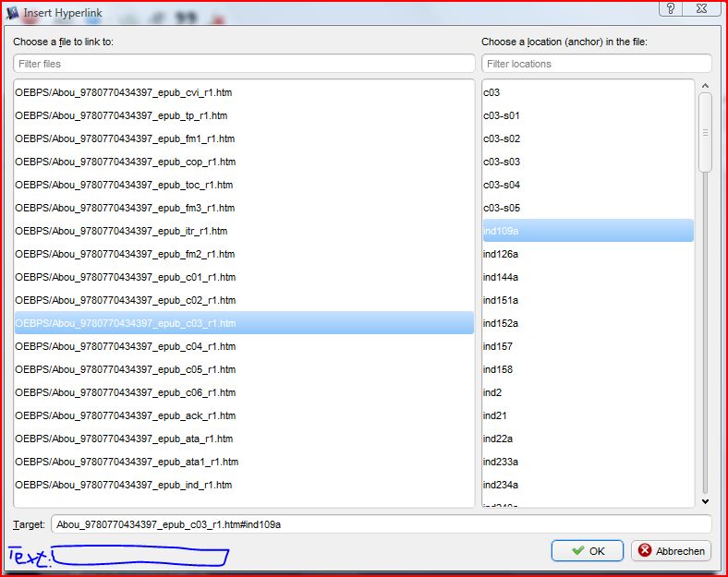Viewport: 728px width, 577px height.
Task: Select file epub_cop_r1.htm
Action: pyautogui.click(x=244, y=162)
